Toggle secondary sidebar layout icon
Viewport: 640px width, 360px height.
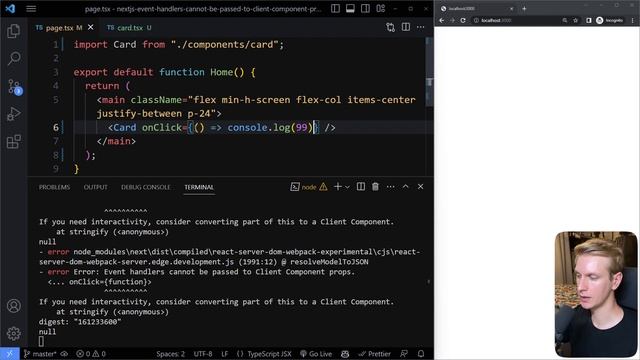(x=365, y=9)
